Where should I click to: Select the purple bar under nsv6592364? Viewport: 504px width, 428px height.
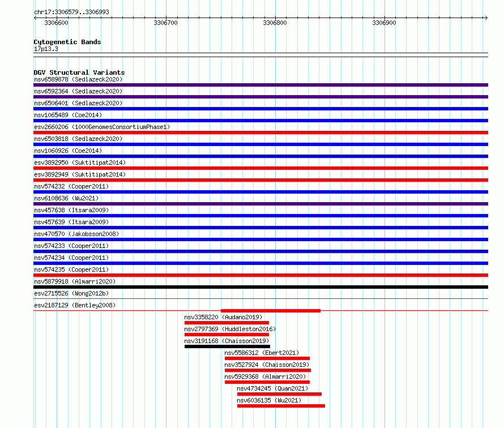tap(260, 97)
